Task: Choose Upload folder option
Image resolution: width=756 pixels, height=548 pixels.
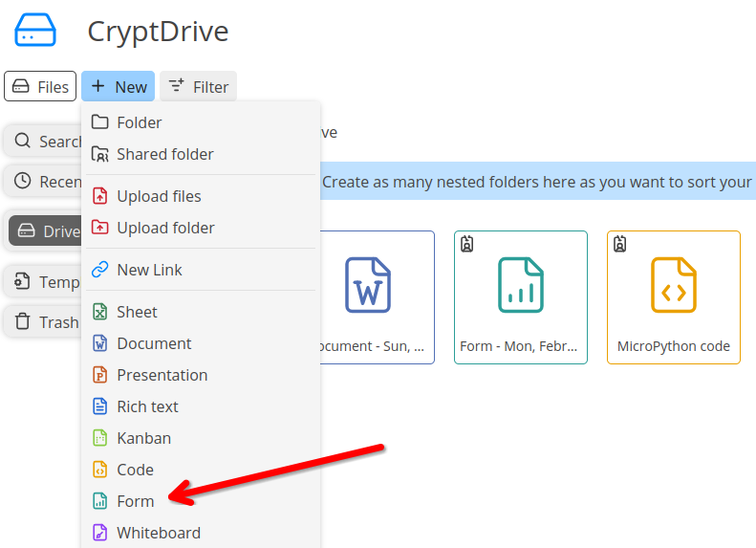Action: click(x=201, y=228)
